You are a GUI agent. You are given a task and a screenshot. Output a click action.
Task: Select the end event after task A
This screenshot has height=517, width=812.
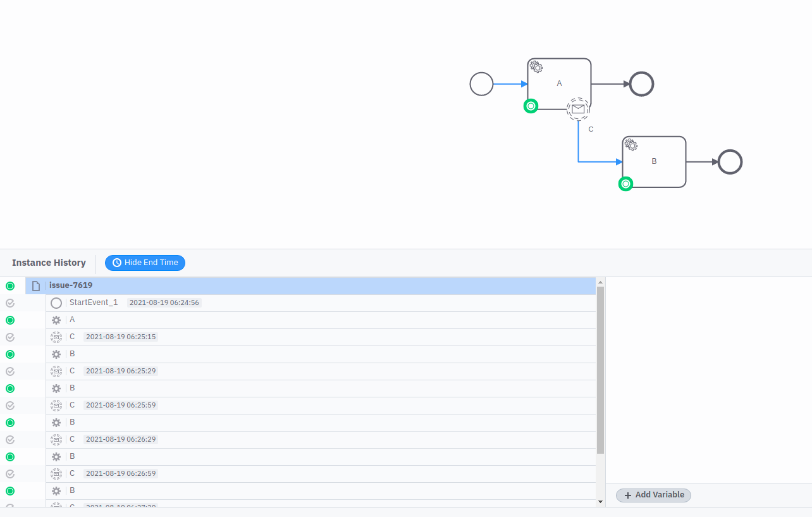coord(641,84)
